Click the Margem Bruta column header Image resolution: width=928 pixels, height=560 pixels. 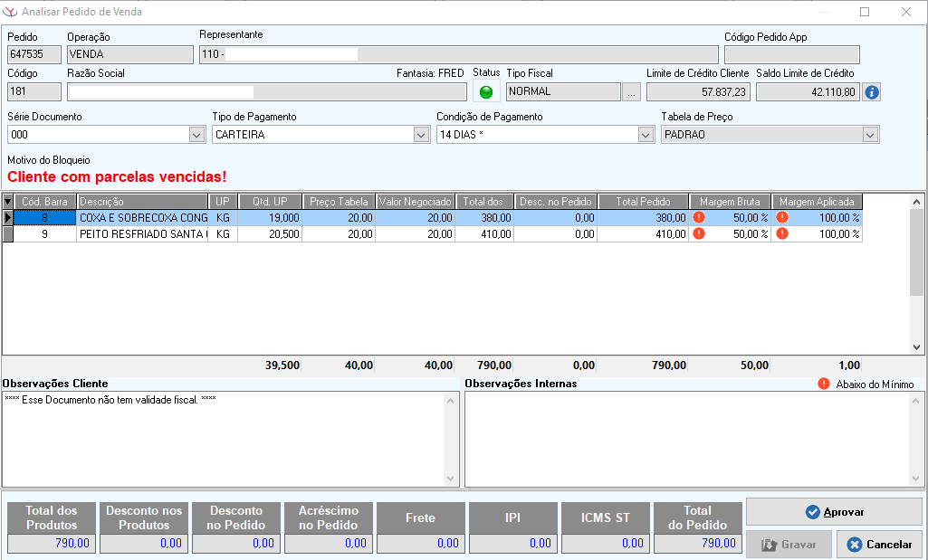click(730, 202)
